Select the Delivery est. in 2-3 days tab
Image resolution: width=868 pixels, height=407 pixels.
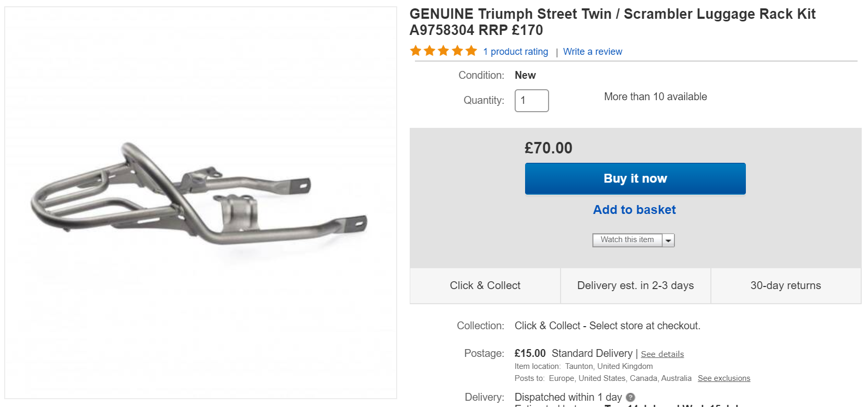(635, 285)
